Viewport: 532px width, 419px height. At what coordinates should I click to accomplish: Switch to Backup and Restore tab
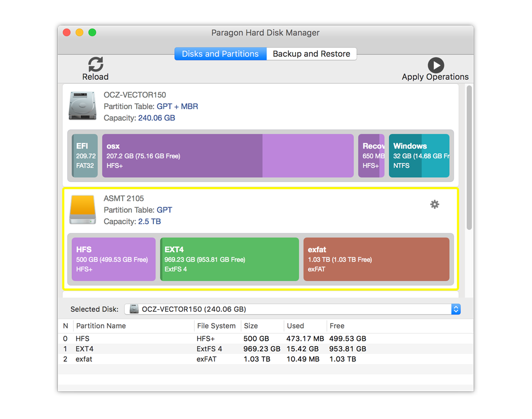click(311, 54)
